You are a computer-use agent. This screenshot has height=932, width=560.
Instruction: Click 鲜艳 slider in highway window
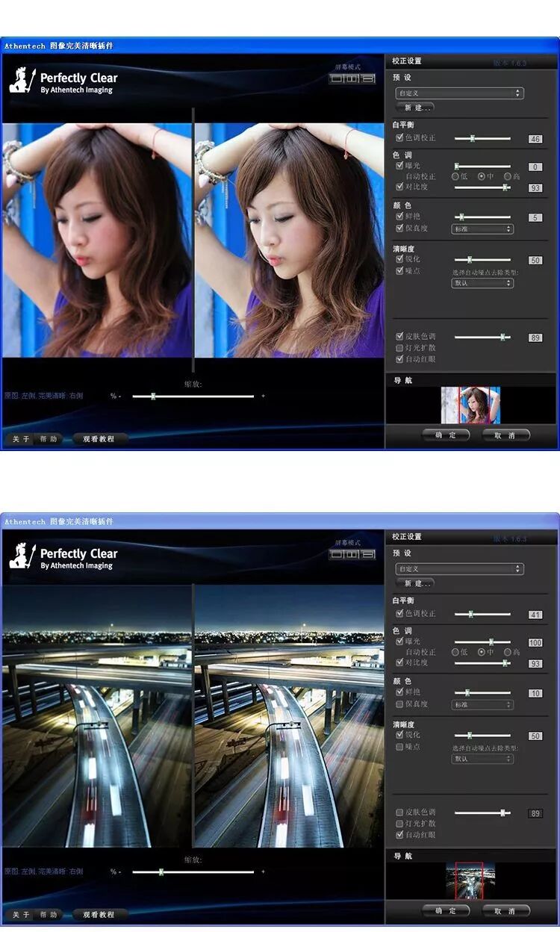coord(482,693)
